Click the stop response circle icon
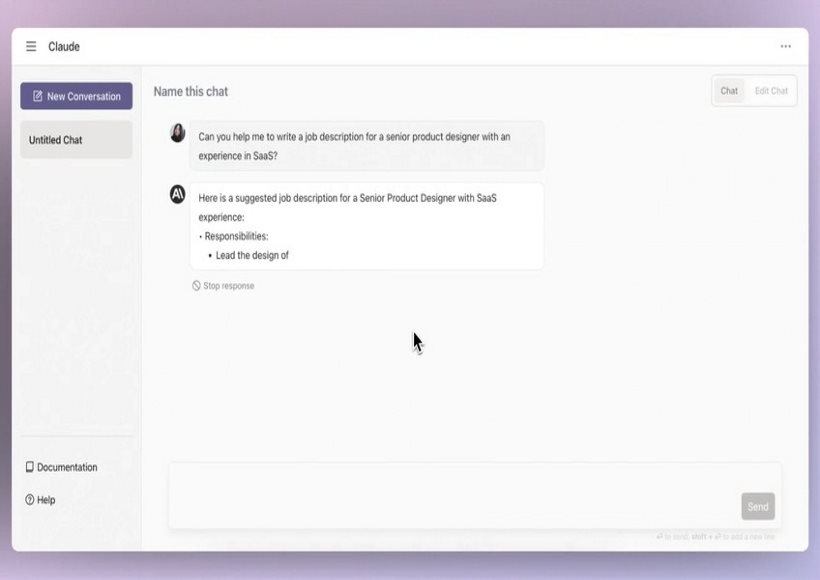Screen dimensions: 820x580 tap(196, 286)
